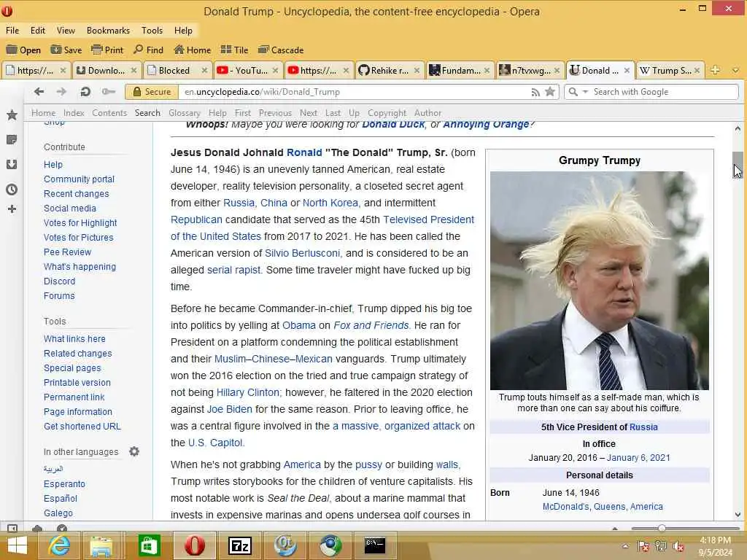The image size is (747, 560).
Task: Open a new tab with the plus button
Action: click(715, 70)
